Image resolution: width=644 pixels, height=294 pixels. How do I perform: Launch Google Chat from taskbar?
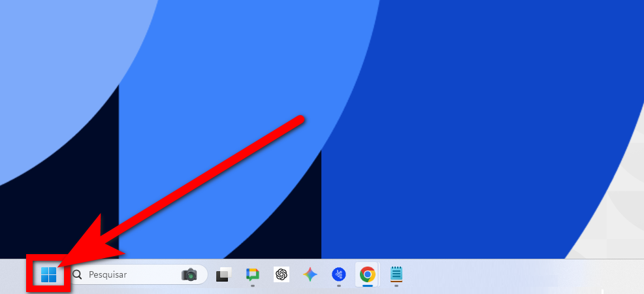[253, 274]
